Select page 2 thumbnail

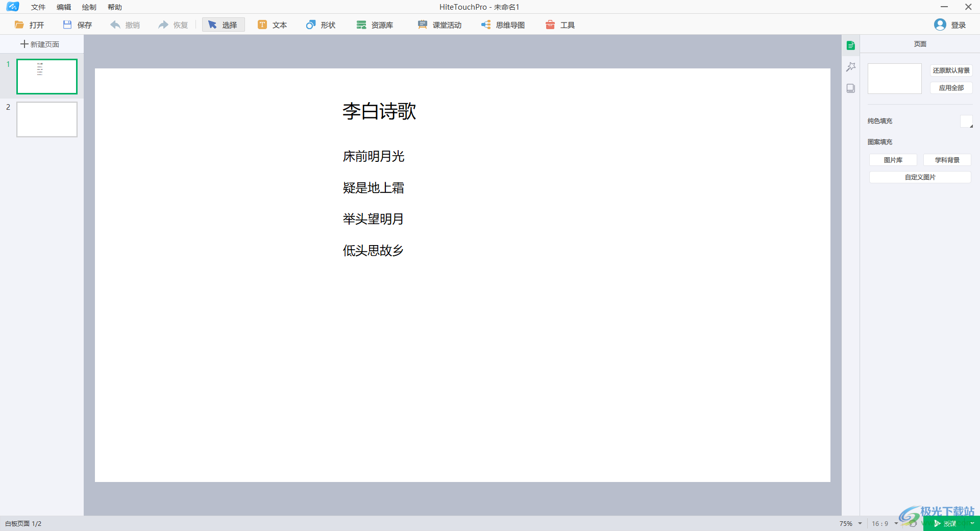[x=47, y=119]
